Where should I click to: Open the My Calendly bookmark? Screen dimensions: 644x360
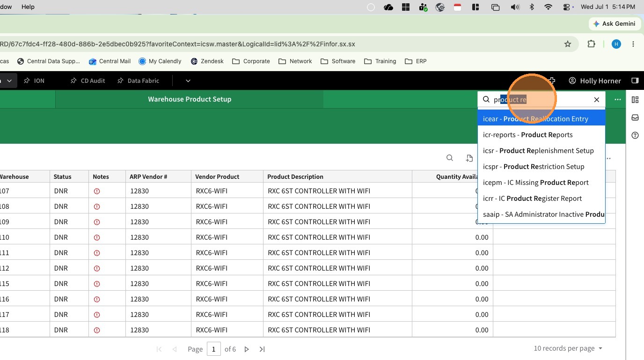click(x=160, y=61)
